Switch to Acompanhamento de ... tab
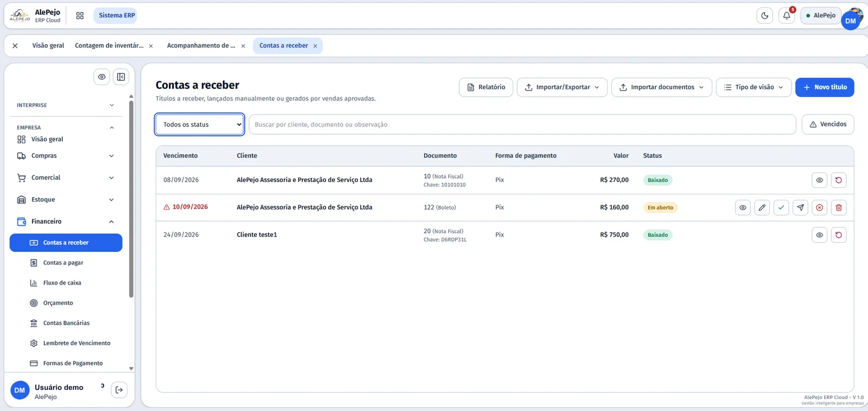 coord(201,46)
